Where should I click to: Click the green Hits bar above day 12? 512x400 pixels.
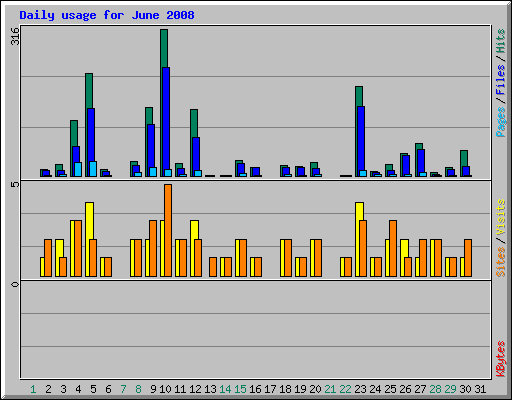point(194,123)
